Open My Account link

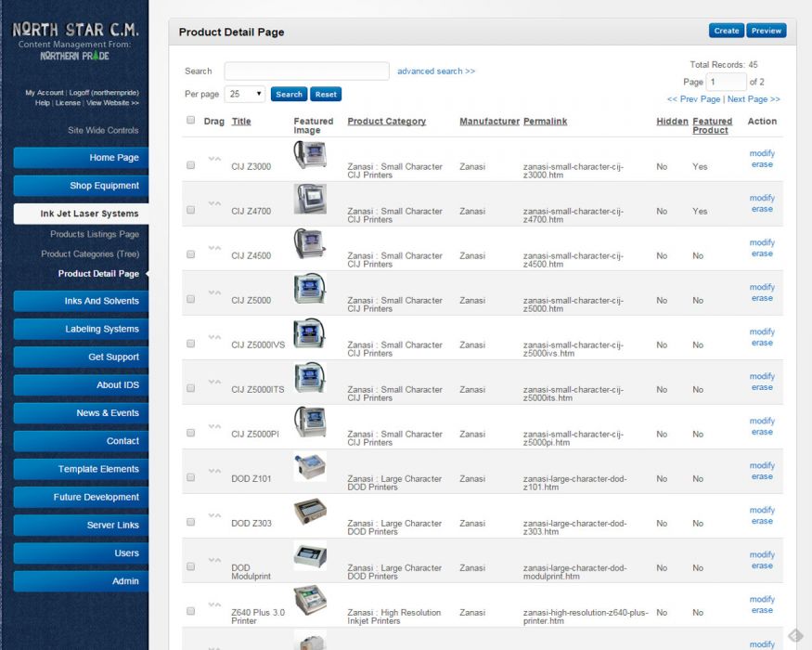(45, 93)
